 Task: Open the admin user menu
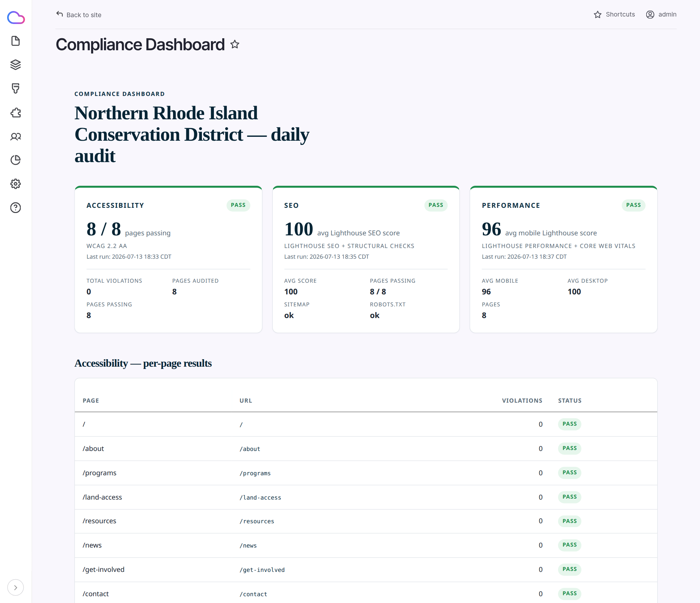click(x=661, y=15)
